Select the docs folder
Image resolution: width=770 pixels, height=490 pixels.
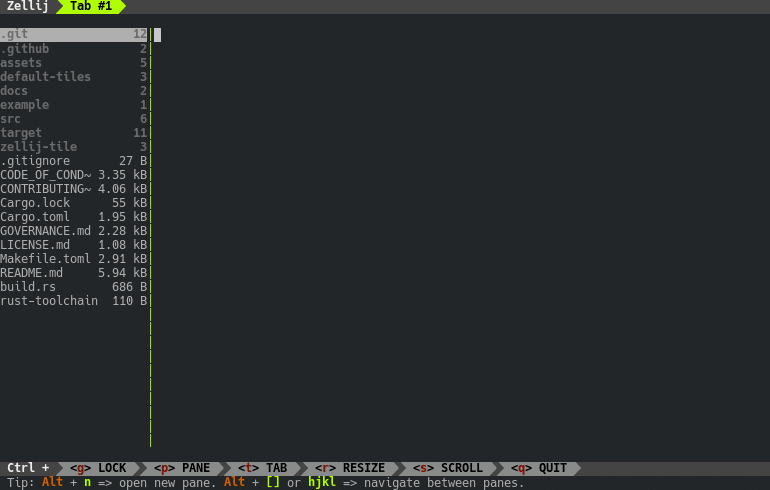(74, 91)
